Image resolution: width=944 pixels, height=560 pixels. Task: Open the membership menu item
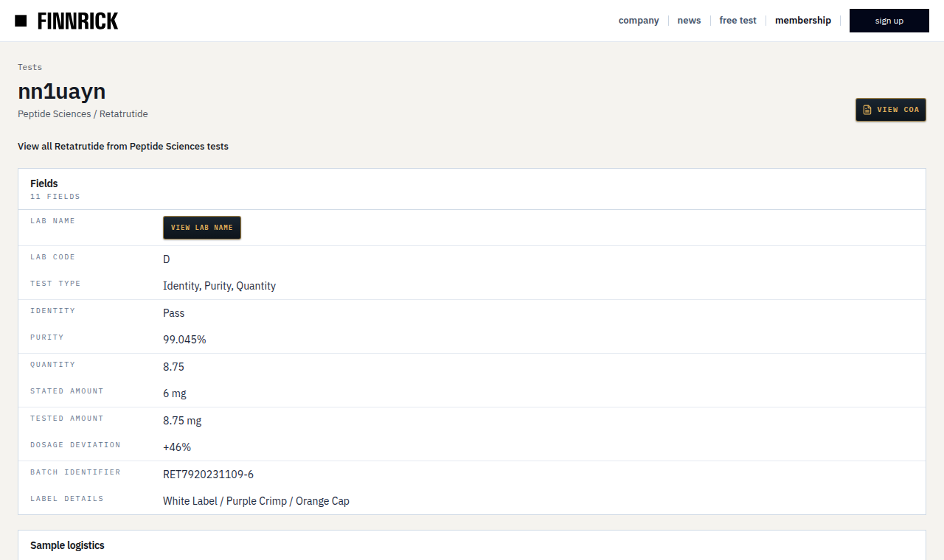point(803,21)
